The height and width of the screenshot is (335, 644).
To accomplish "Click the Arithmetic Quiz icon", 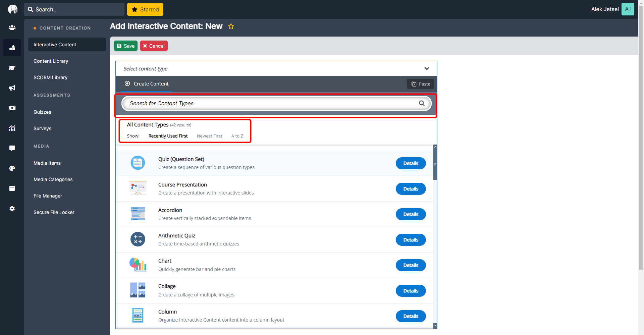I will point(138,239).
